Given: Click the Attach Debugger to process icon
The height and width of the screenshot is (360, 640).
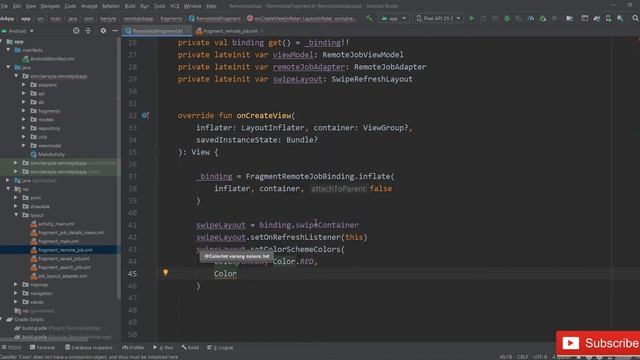Looking at the screenshot, I should tap(542, 18).
